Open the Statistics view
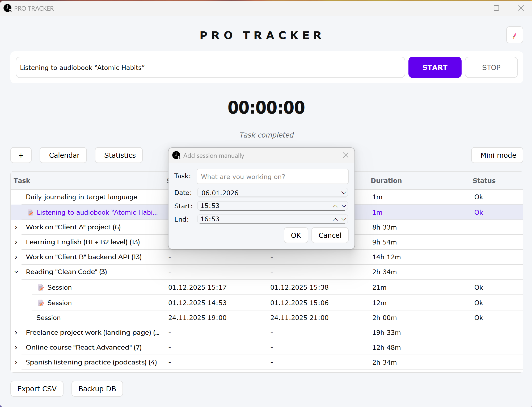 [x=119, y=155]
